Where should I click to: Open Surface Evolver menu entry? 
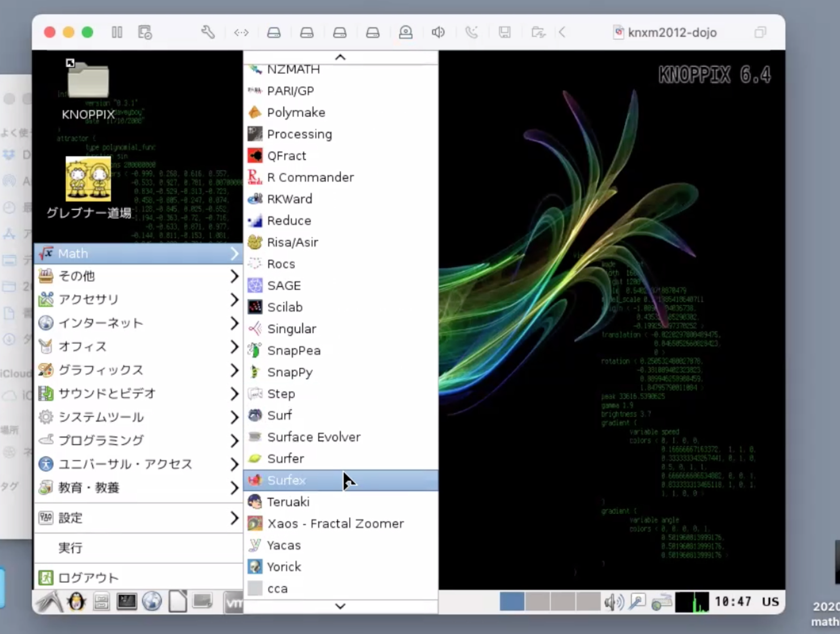[340, 437]
